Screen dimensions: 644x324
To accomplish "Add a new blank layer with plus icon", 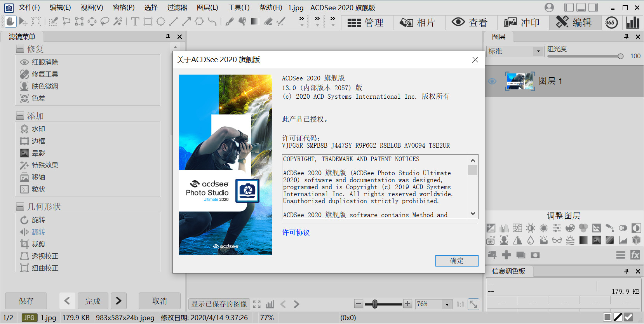I will pos(506,255).
